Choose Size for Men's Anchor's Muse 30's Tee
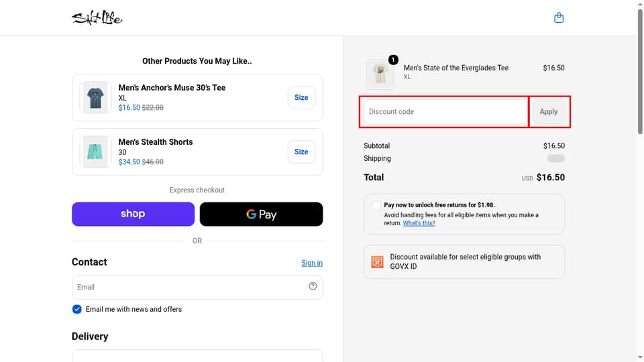 (x=301, y=97)
